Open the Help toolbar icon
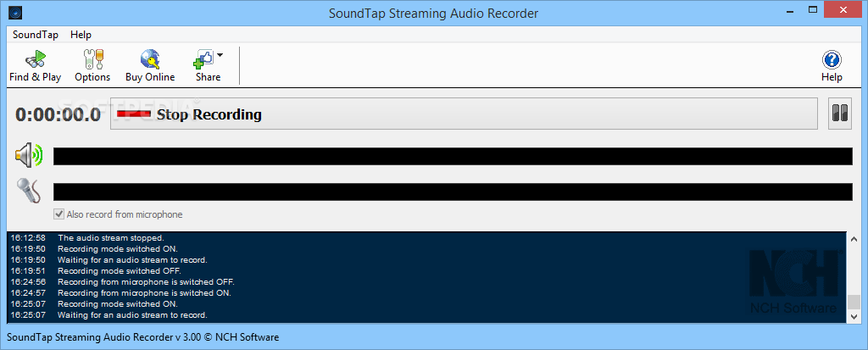This screenshot has width=868, height=350. [832, 65]
